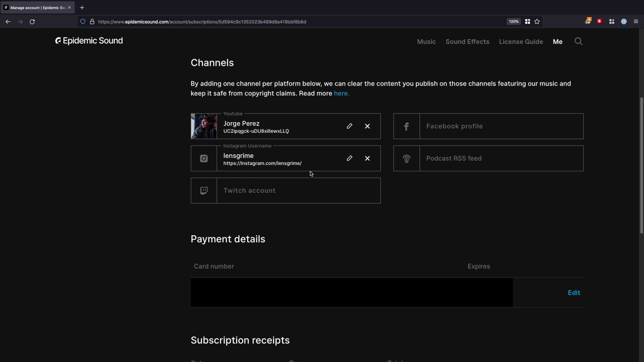Open the Me menu item
Image resolution: width=644 pixels, height=362 pixels.
click(557, 42)
